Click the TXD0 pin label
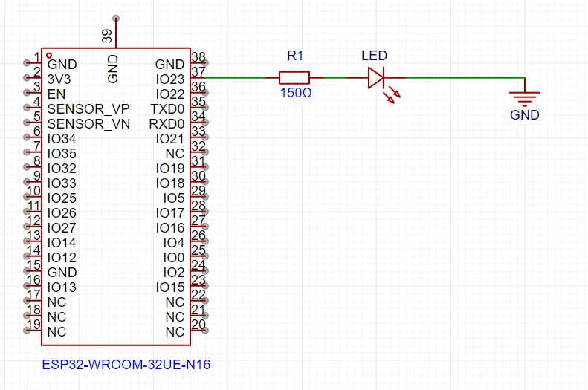Screen dimensions: 588x390 [167, 109]
